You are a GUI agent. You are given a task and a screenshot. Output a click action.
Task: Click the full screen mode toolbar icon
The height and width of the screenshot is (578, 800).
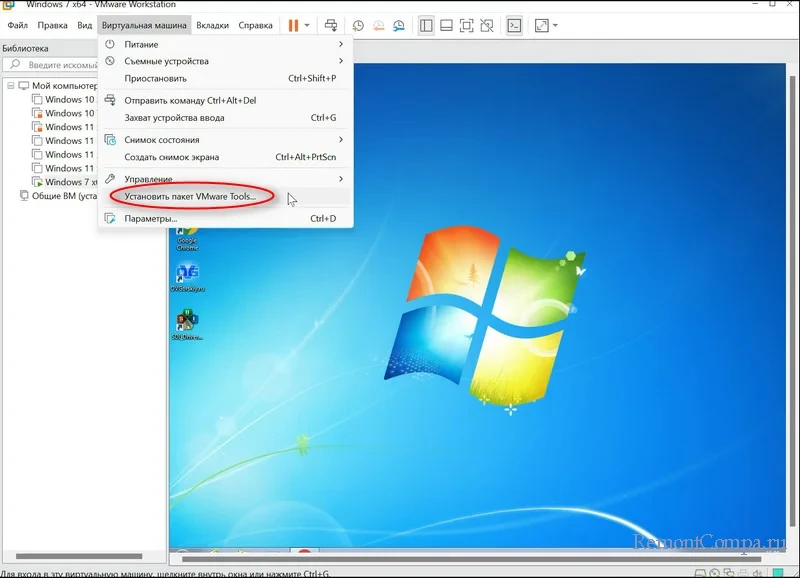click(466, 26)
